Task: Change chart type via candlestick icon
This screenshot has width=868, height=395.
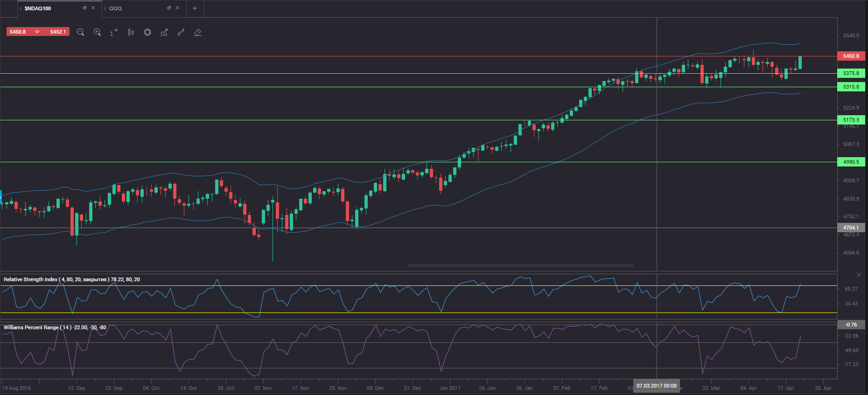Action: [x=131, y=32]
